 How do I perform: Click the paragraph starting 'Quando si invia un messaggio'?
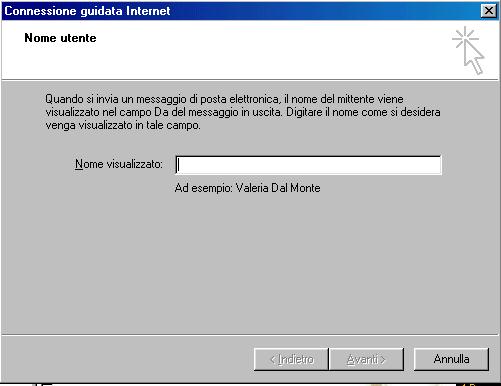point(243,112)
